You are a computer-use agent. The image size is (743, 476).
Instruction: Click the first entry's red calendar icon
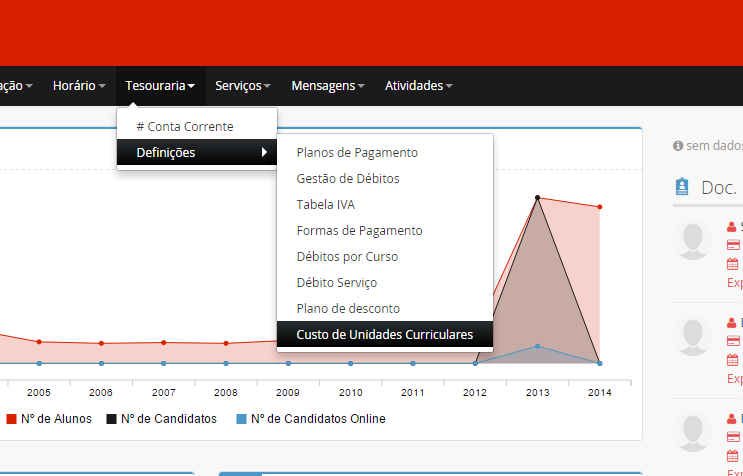click(x=732, y=264)
